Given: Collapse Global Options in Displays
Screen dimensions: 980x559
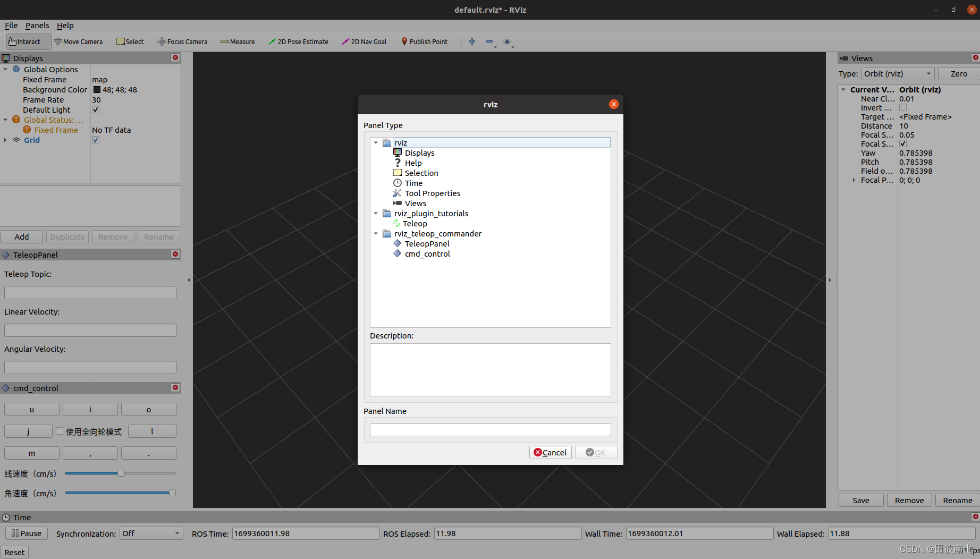Looking at the screenshot, I should [x=5, y=69].
